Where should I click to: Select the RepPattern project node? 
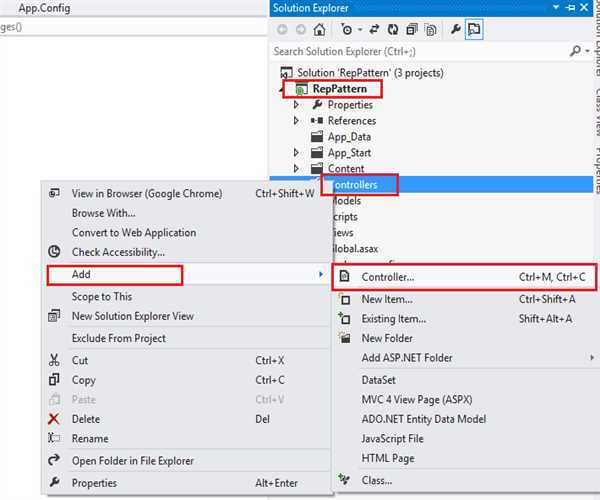tap(339, 89)
